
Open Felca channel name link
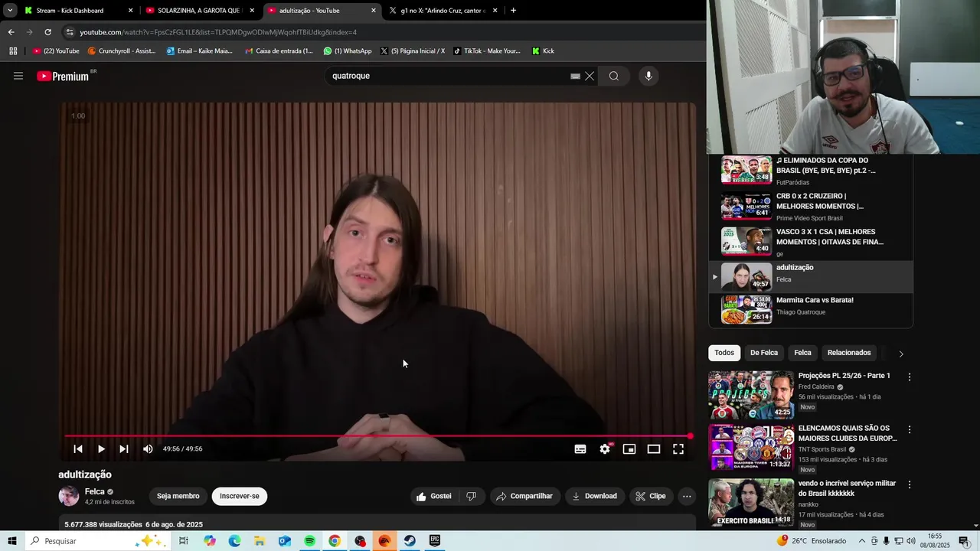tap(95, 491)
